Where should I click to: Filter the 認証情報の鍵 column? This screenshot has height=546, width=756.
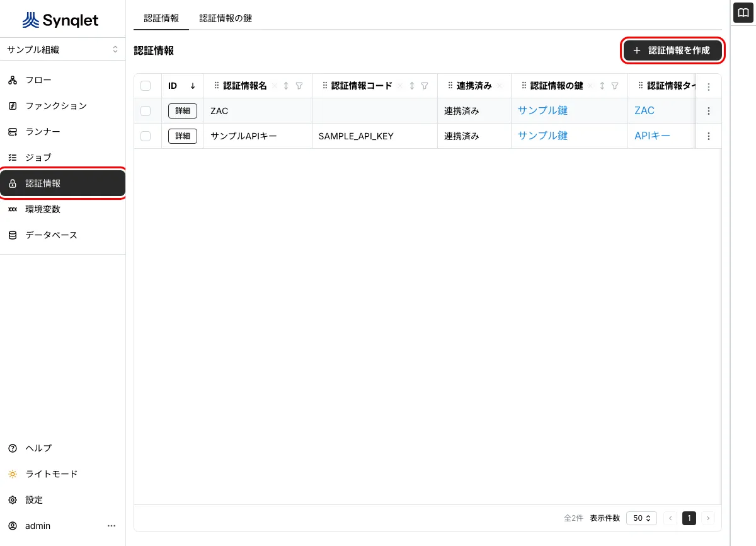615,86
